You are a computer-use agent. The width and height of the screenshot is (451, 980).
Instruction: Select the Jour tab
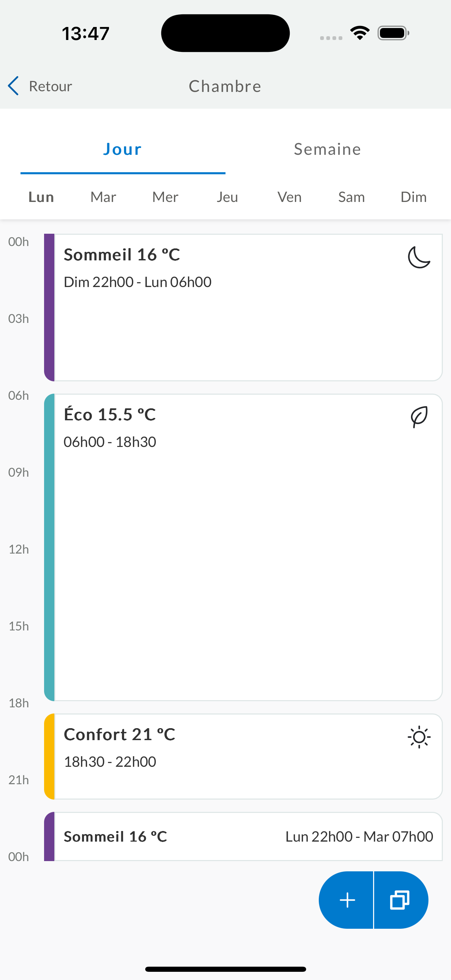123,149
